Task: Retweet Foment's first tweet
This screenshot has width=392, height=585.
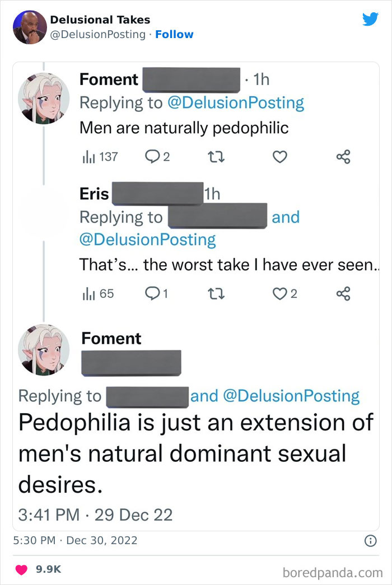Action: point(217,157)
